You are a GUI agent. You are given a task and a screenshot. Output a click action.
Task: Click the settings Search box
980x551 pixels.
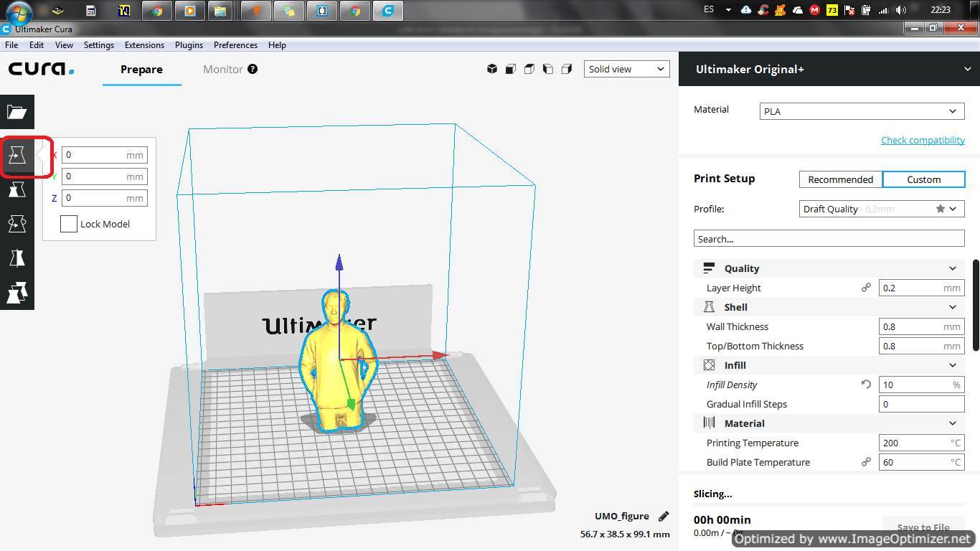click(829, 239)
